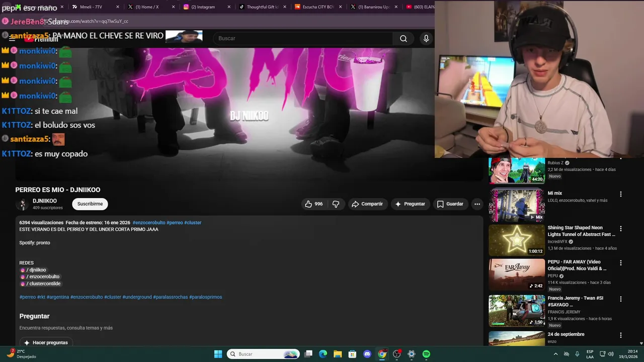Save video with Guardar button

point(450,204)
